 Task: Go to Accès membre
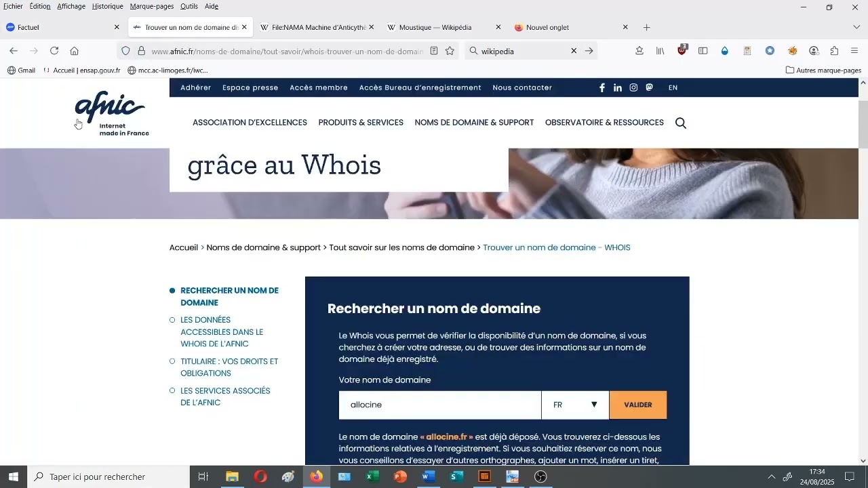coord(319,87)
